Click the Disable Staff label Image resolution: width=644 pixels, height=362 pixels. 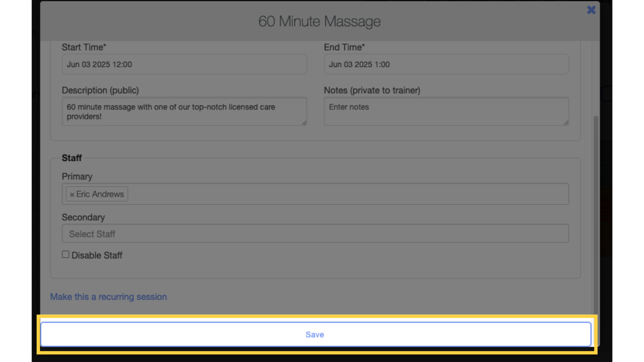[x=97, y=255]
